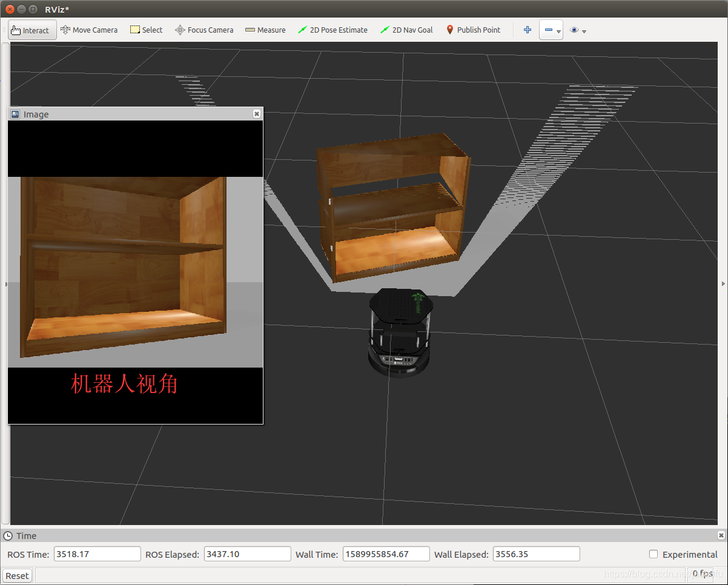The width and height of the screenshot is (728, 585).
Task: Maximize the RViz window
Action: 33,9
